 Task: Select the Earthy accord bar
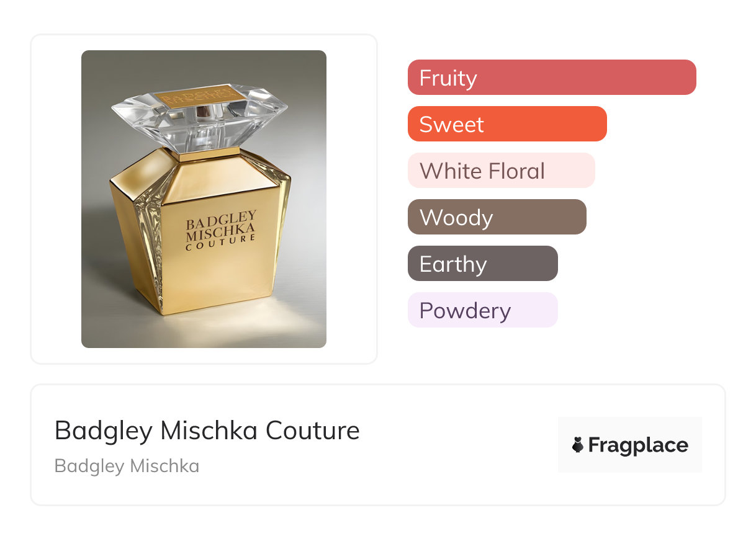(482, 264)
